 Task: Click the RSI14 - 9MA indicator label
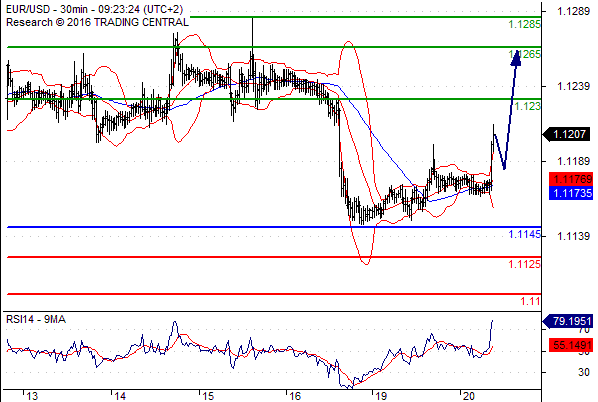click(x=36, y=319)
